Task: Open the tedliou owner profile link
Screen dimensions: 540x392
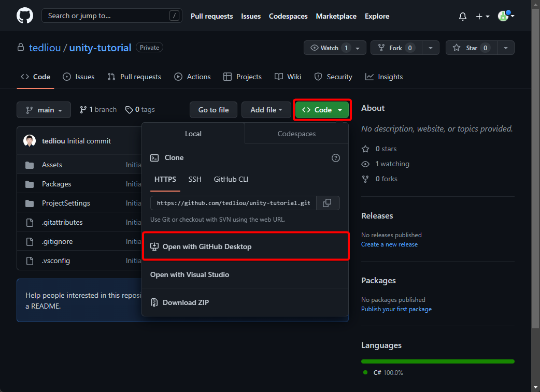Action: pyautogui.click(x=45, y=48)
